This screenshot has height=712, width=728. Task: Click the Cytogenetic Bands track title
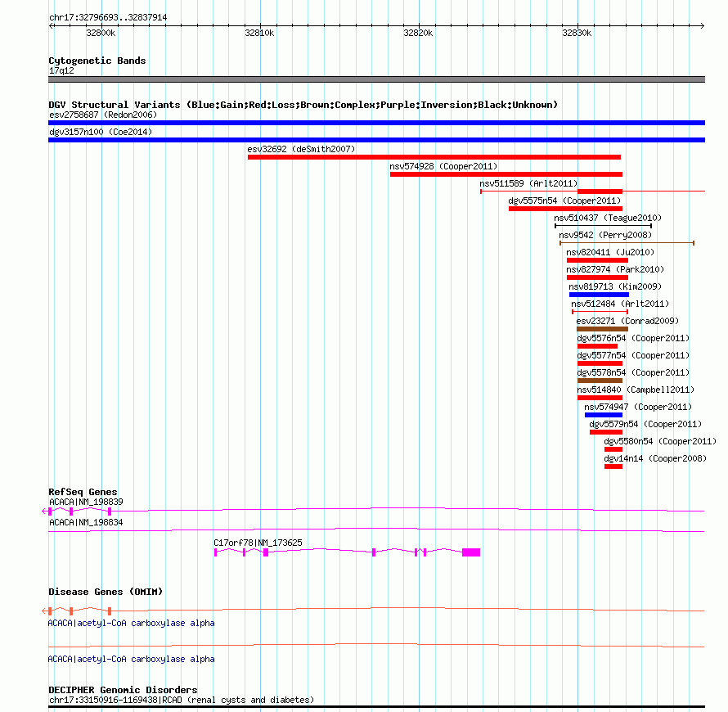pos(97,61)
